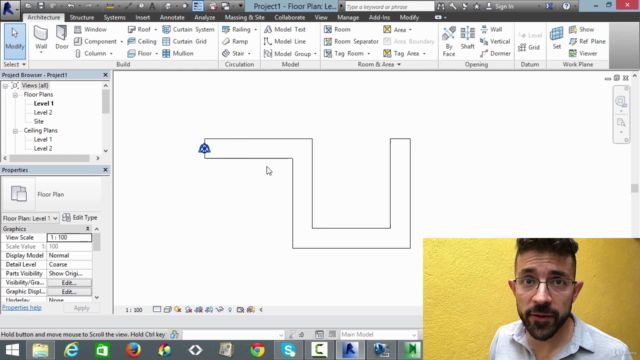Viewport: 640px width, 360px height.
Task: Toggle Show work plane
Action: click(x=582, y=29)
